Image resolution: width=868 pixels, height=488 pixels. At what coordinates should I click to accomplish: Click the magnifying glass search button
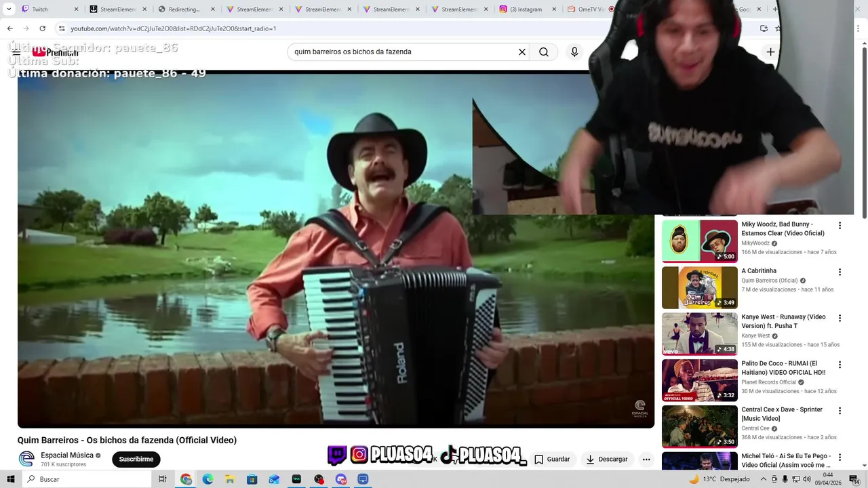point(544,52)
